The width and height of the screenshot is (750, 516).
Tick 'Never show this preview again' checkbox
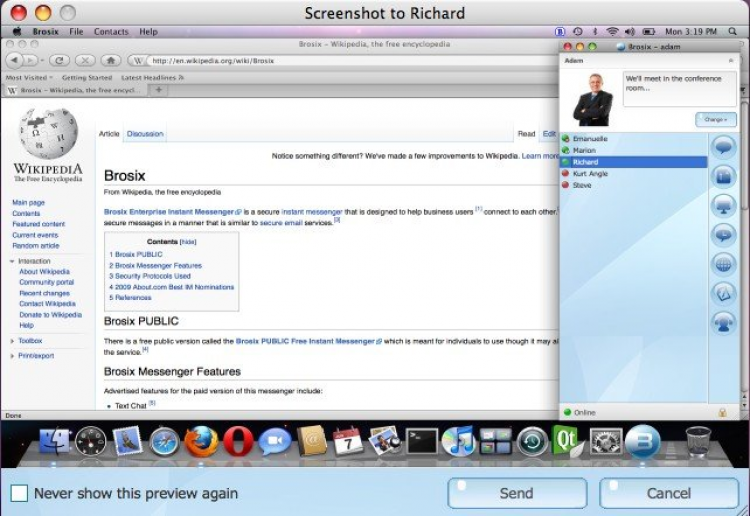[19, 493]
